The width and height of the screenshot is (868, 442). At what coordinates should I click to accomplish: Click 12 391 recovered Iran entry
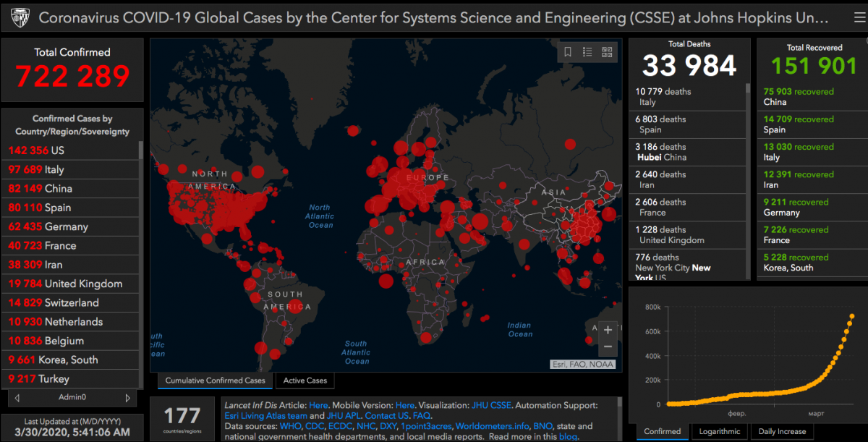[x=812, y=179]
